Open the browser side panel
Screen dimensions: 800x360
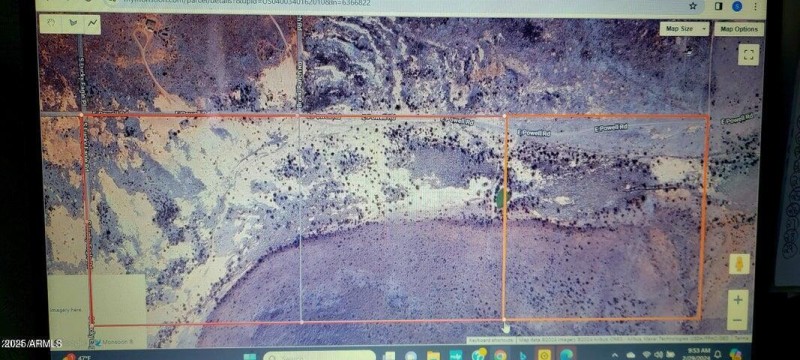[718, 6]
